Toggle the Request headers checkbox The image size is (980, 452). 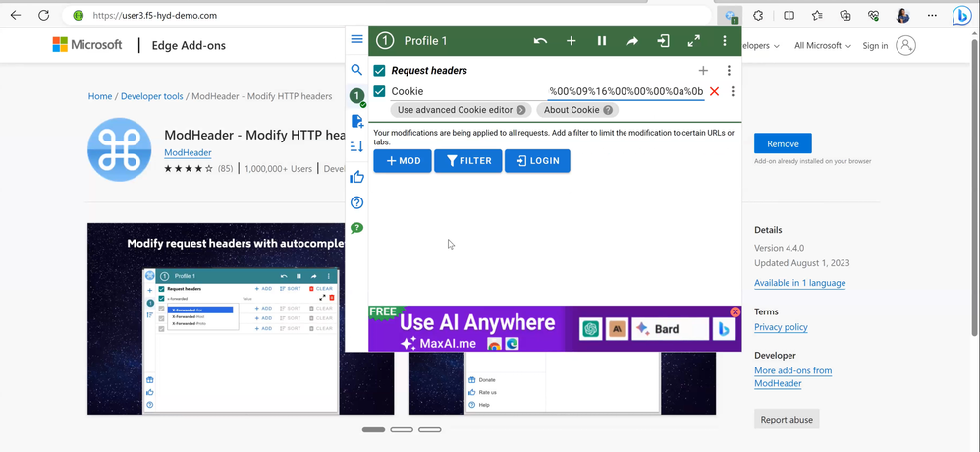[379, 70]
